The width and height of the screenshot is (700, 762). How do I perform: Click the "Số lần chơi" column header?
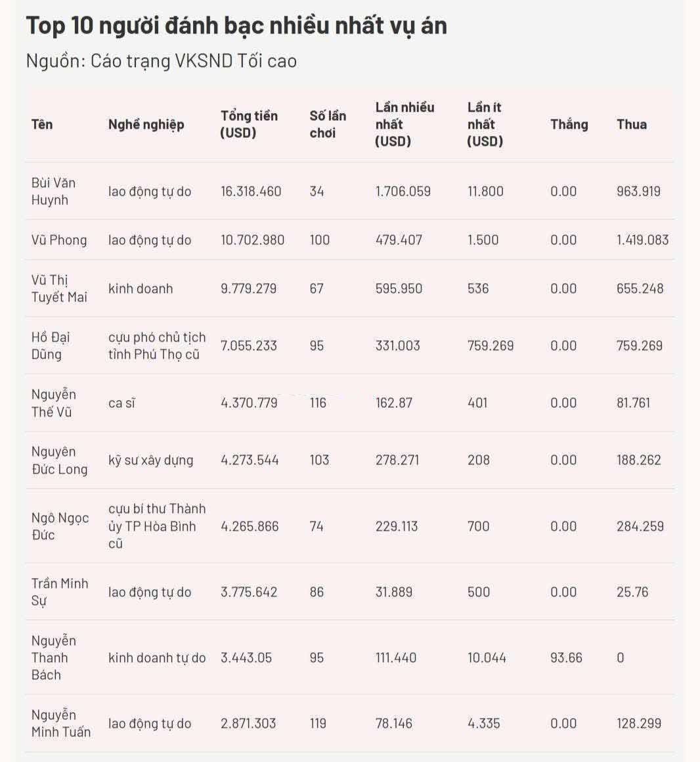[x=328, y=124]
